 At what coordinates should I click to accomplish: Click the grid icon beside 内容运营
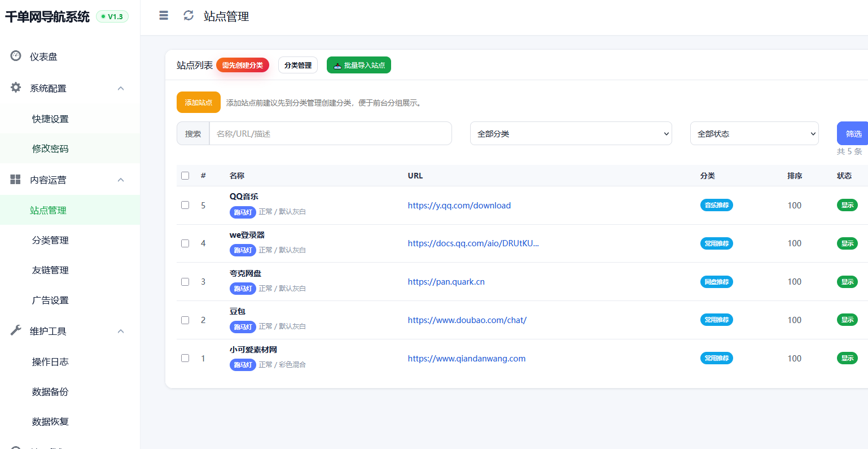[16, 180]
